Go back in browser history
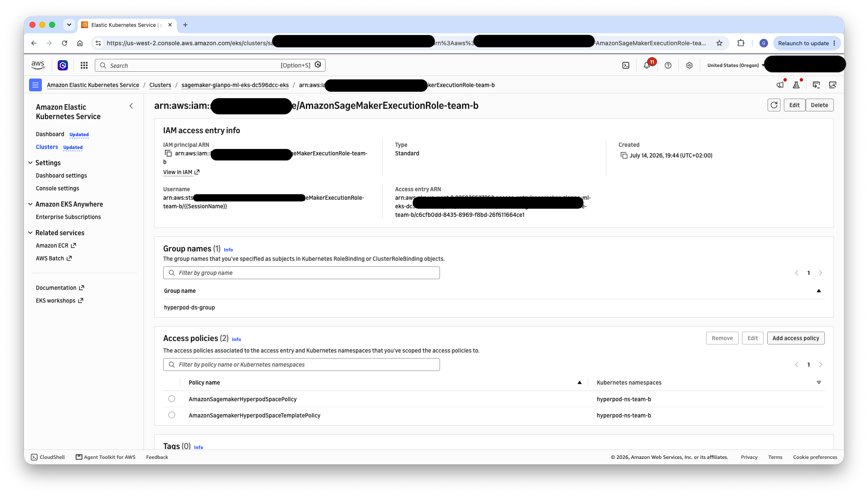 point(34,43)
